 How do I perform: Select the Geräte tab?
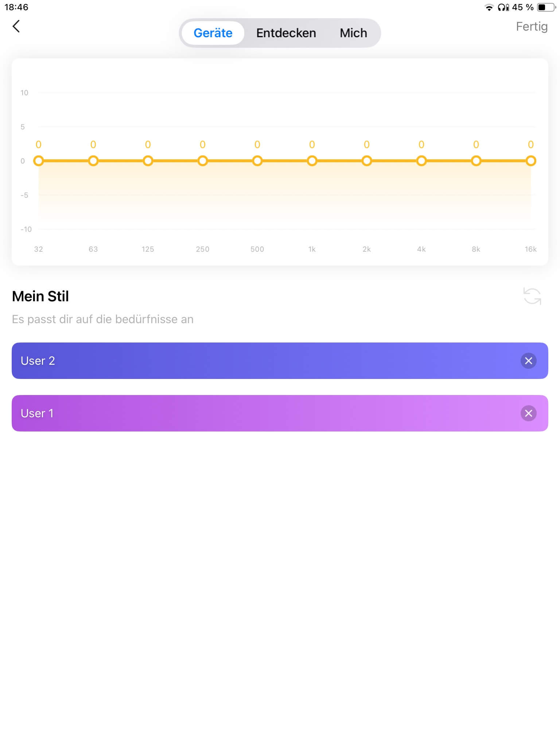point(213,33)
